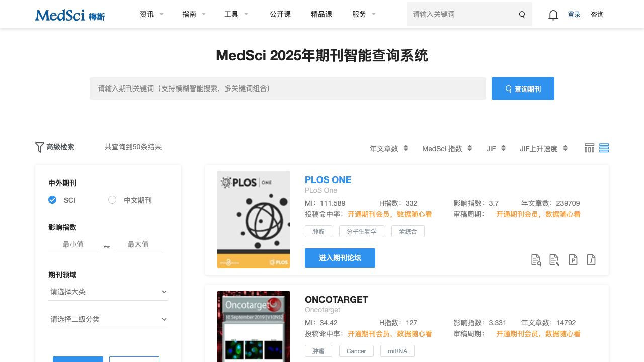Click PLOS ONE document pen icon

[x=554, y=260]
